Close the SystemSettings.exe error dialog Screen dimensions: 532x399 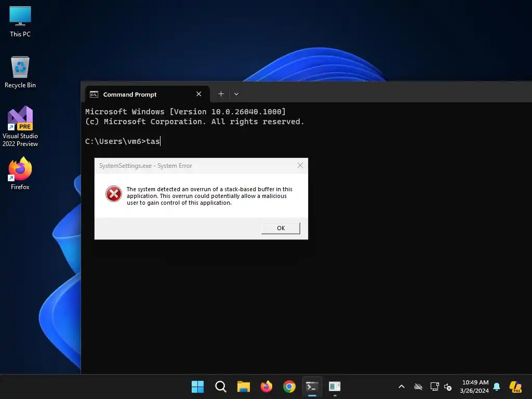[x=300, y=165]
